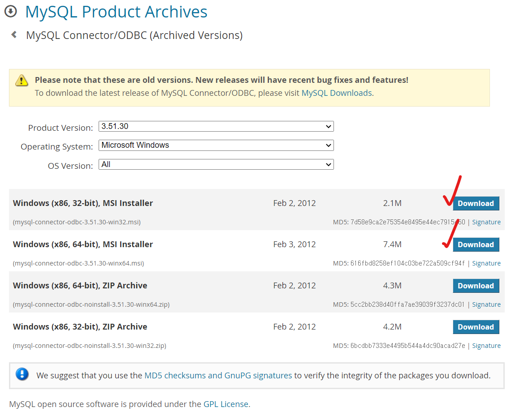Open the Operating System dropdown
This screenshot has width=511, height=420.
[x=216, y=145]
